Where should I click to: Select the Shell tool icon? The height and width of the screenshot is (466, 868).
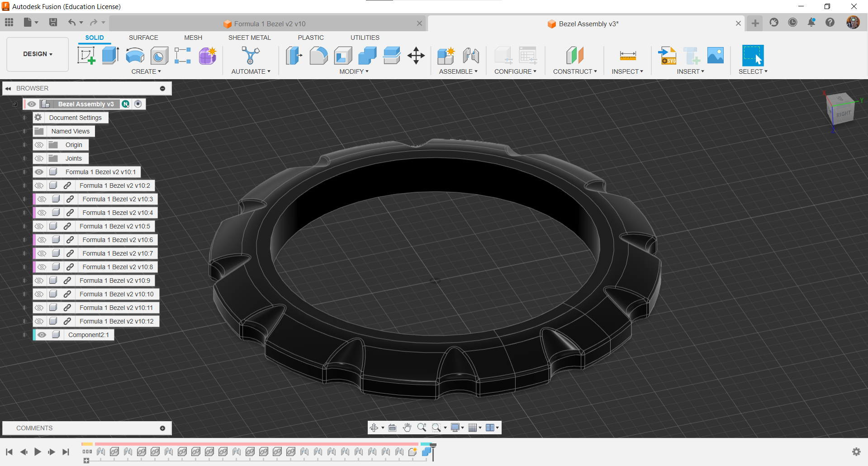[x=343, y=56]
